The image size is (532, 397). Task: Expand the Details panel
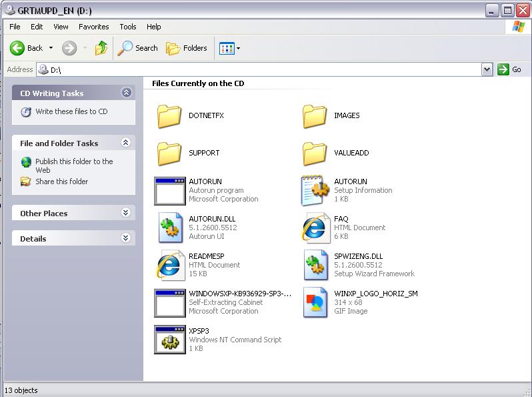125,238
